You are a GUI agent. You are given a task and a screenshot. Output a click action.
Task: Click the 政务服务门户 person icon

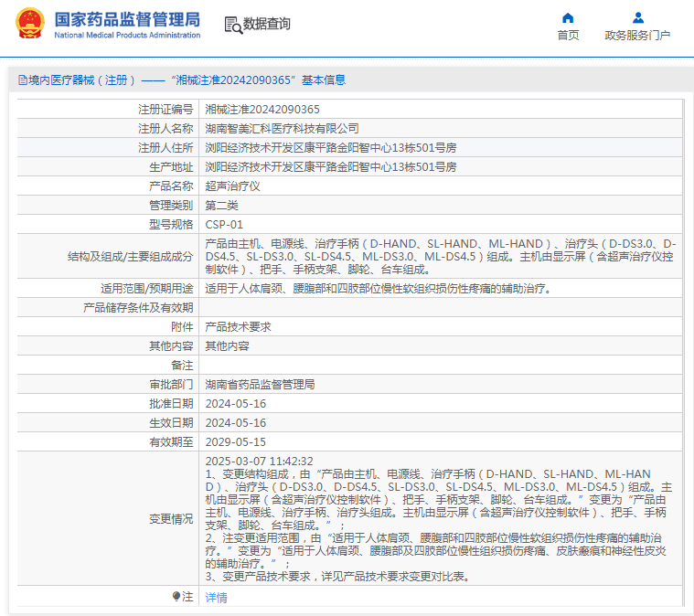(x=637, y=17)
